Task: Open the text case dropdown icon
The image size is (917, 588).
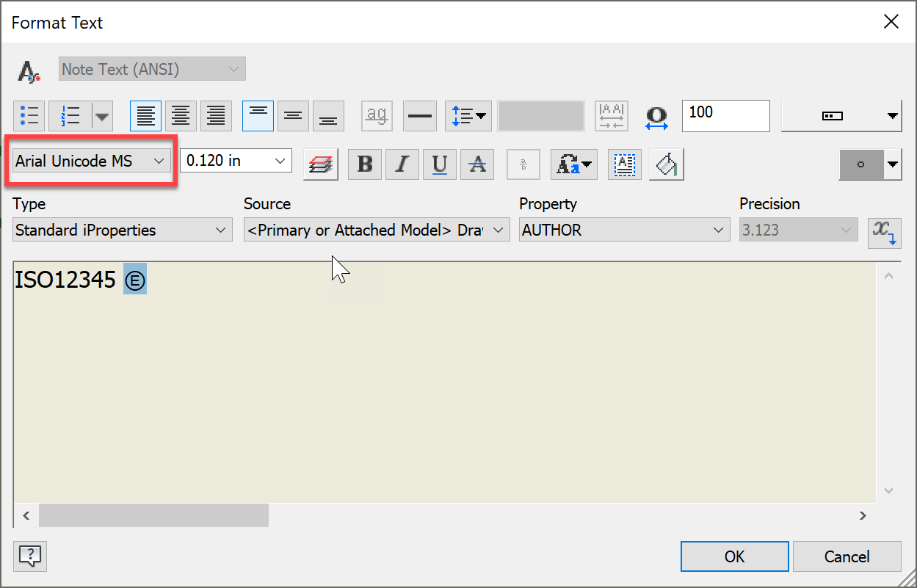Action: (x=574, y=164)
